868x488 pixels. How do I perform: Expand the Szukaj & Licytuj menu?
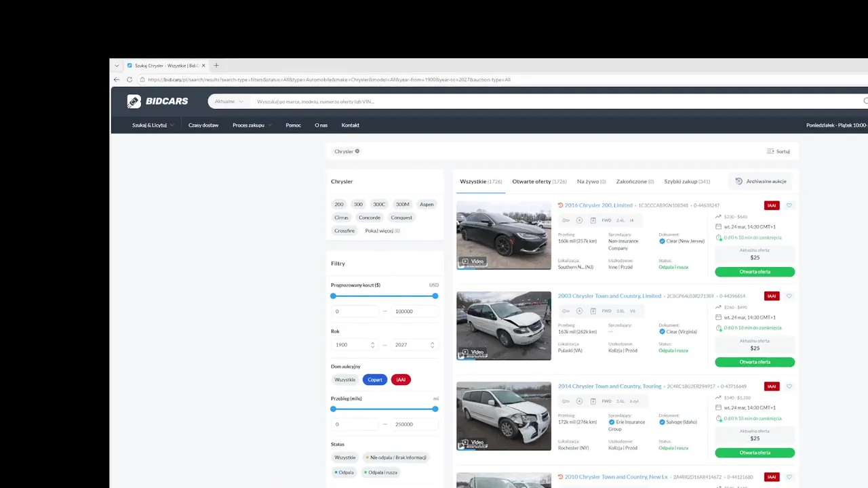tap(153, 125)
